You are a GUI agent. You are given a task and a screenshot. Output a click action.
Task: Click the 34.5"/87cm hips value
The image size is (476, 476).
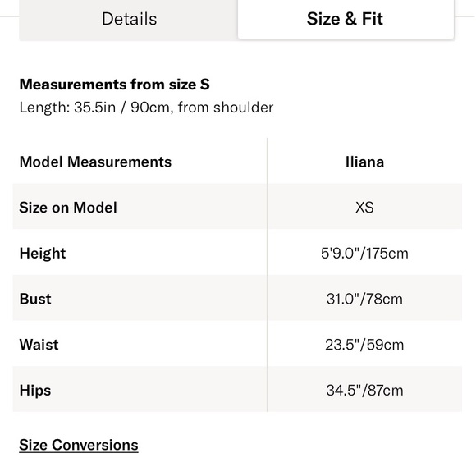click(x=364, y=391)
